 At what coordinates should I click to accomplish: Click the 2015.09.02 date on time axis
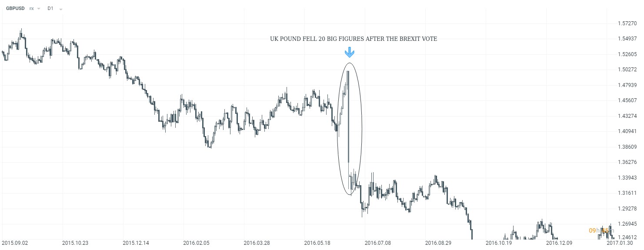point(14,243)
